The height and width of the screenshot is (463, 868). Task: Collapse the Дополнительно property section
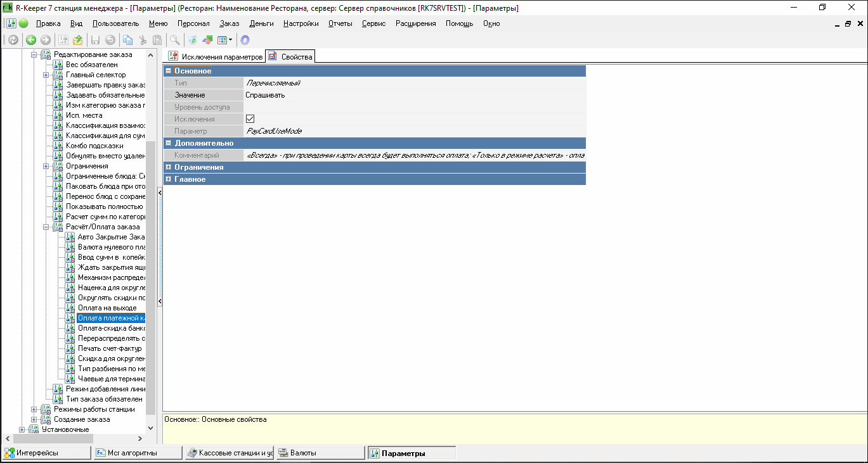(169, 143)
